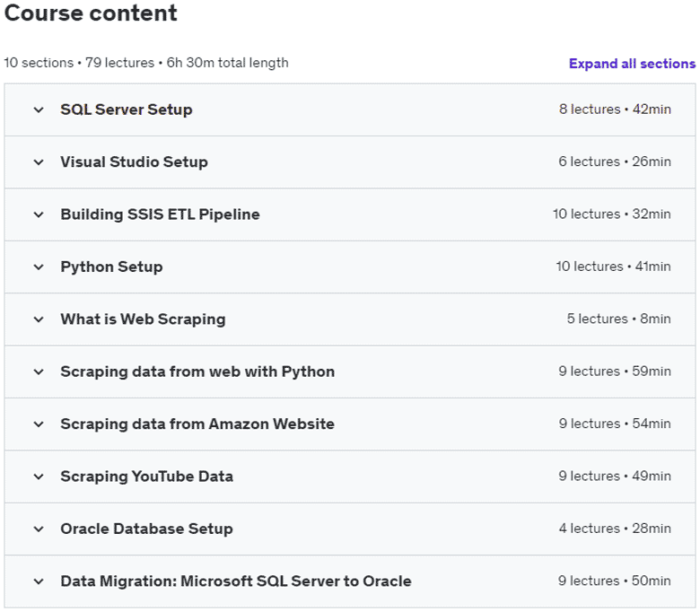Viewport: 700px width, 612px height.
Task: Click the Expand all sections link
Action: tap(632, 64)
